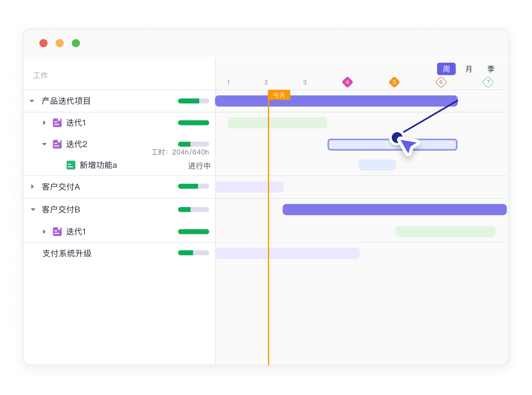Click week number 3 in timeline header

[x=305, y=82]
